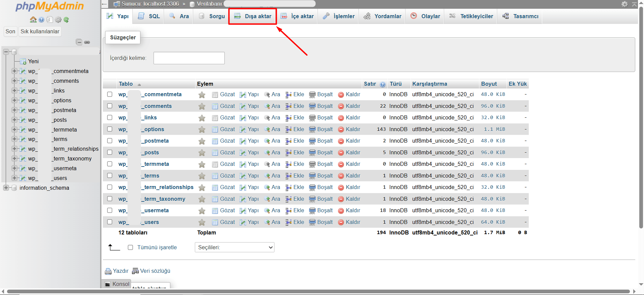Add the wp_posts table to favorites with its star
Viewport: 644px width, 295px height.
pyautogui.click(x=202, y=153)
